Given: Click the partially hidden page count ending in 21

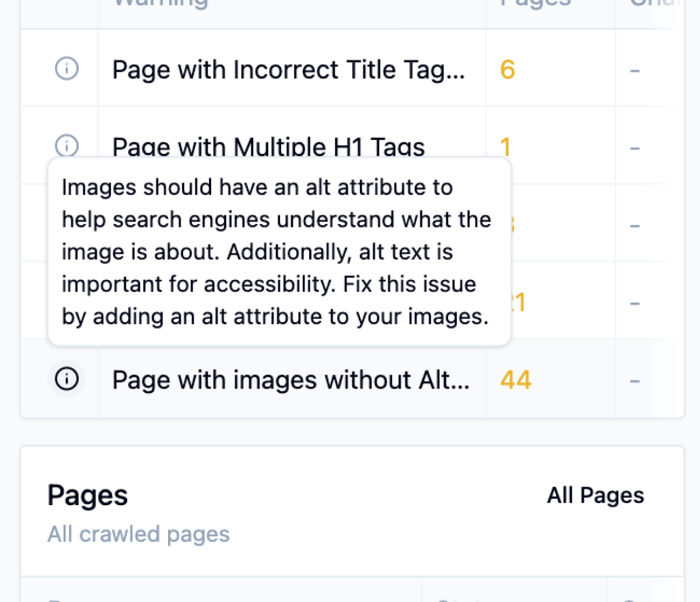Looking at the screenshot, I should [x=518, y=303].
